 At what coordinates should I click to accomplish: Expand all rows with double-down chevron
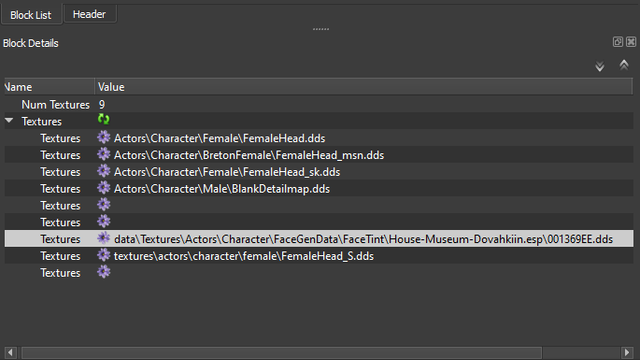(x=600, y=66)
